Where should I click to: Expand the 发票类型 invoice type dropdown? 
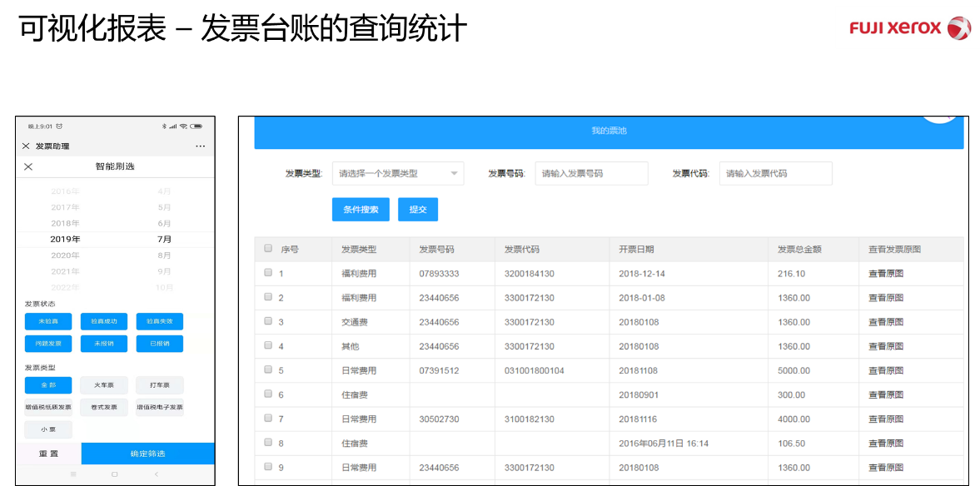coord(397,173)
